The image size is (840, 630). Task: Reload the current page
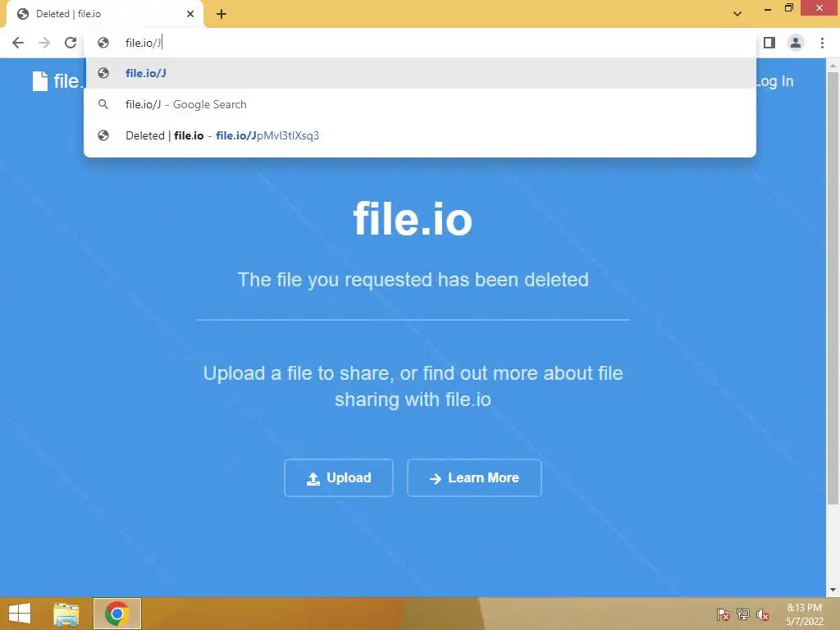pos(71,43)
